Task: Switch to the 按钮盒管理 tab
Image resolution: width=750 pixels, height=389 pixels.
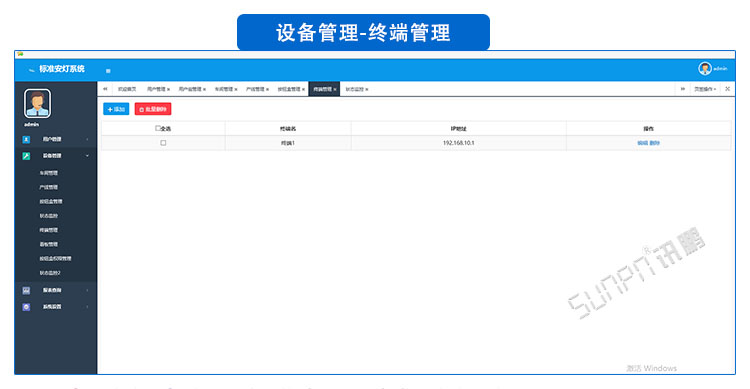Action: (289, 89)
